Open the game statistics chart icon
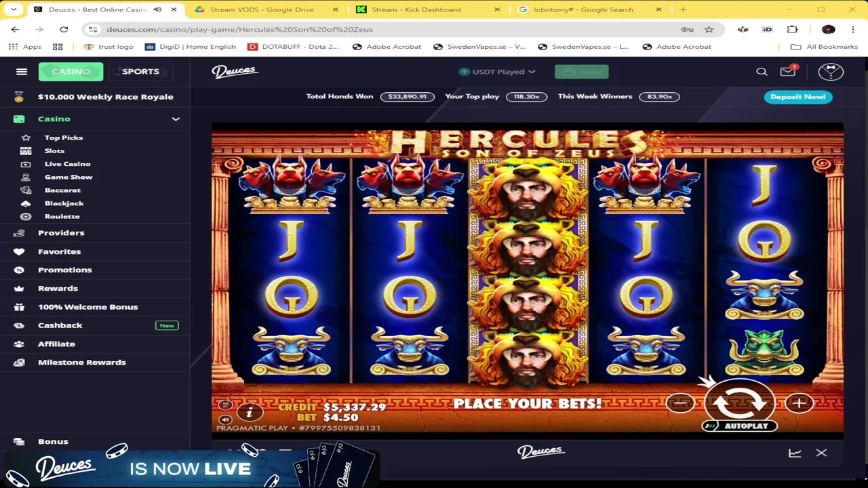Viewport: 868px width, 488px height. 795,453
